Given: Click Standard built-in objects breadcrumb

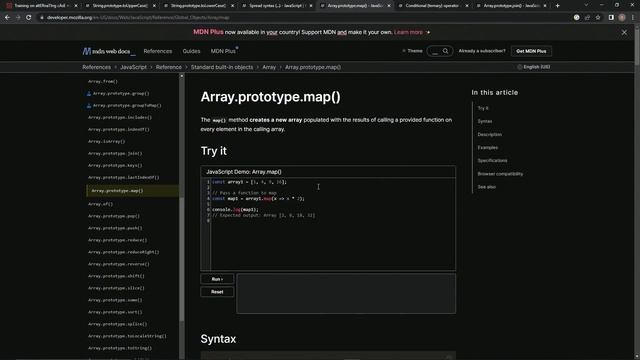Looking at the screenshot, I should [222, 67].
